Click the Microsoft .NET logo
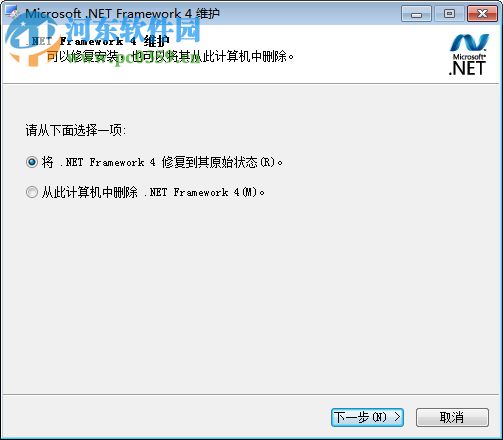 click(468, 55)
